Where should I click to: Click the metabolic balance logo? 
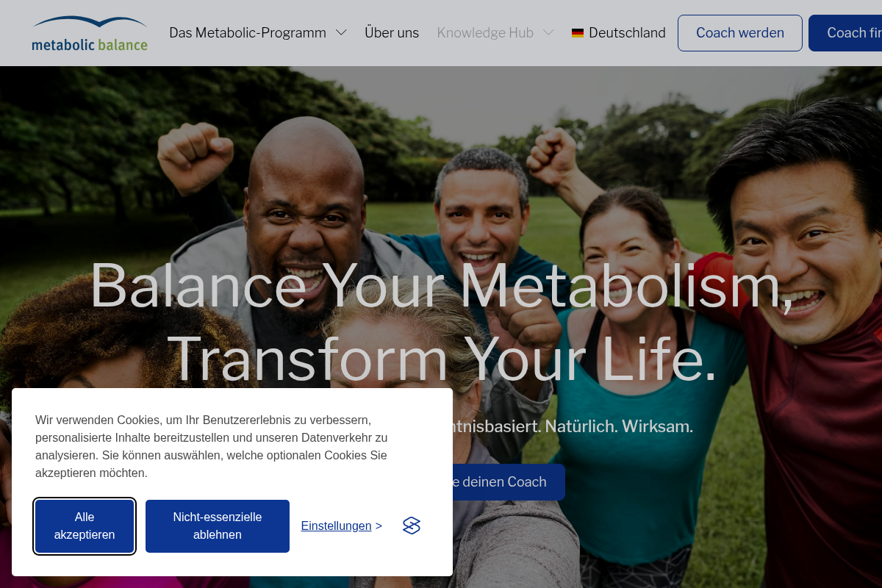90,33
